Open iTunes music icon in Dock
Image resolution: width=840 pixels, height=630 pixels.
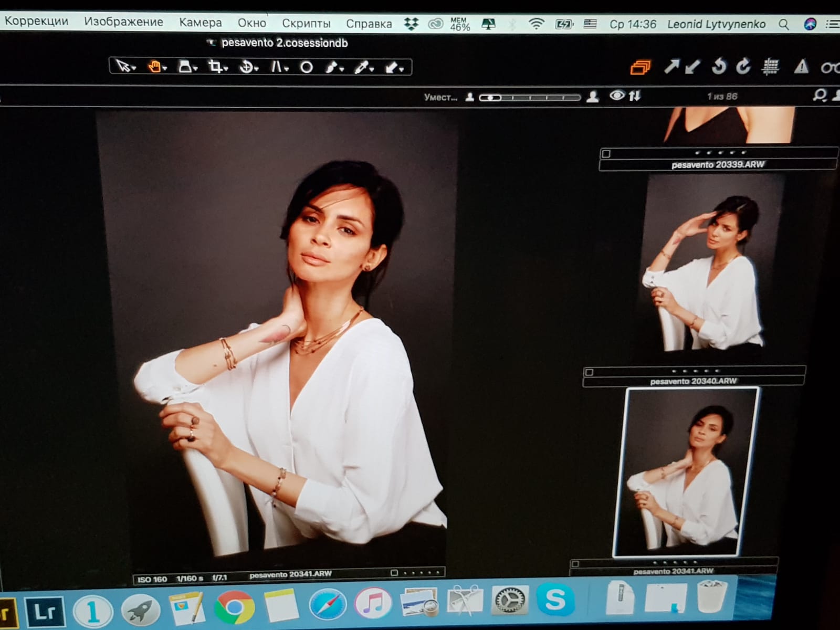[373, 604]
